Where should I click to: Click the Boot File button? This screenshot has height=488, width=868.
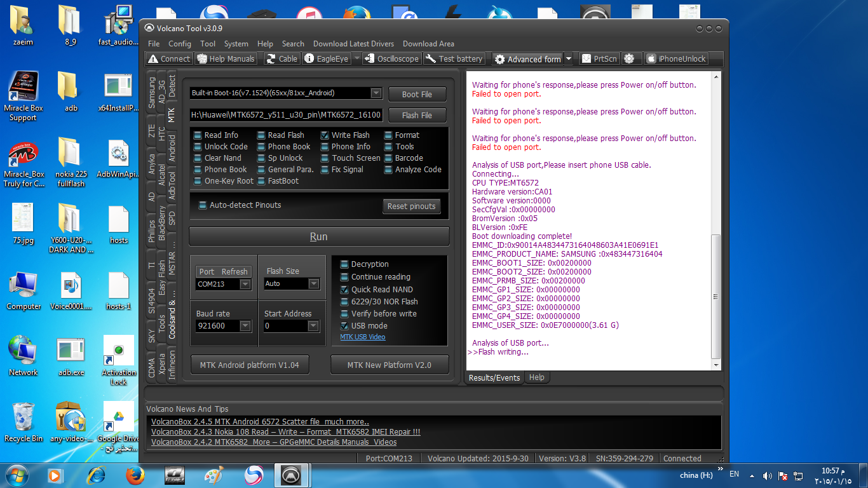pos(417,94)
